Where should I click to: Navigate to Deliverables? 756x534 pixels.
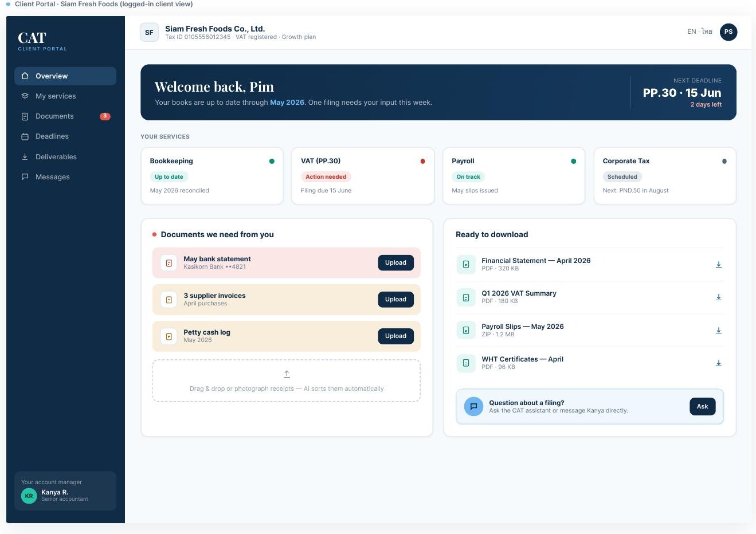click(65, 156)
